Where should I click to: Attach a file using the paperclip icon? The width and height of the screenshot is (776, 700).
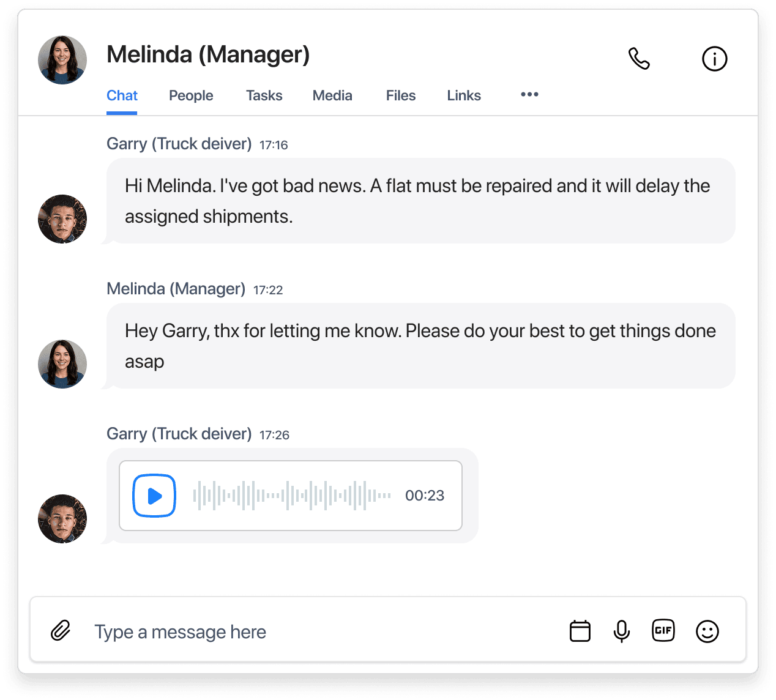[61, 630]
